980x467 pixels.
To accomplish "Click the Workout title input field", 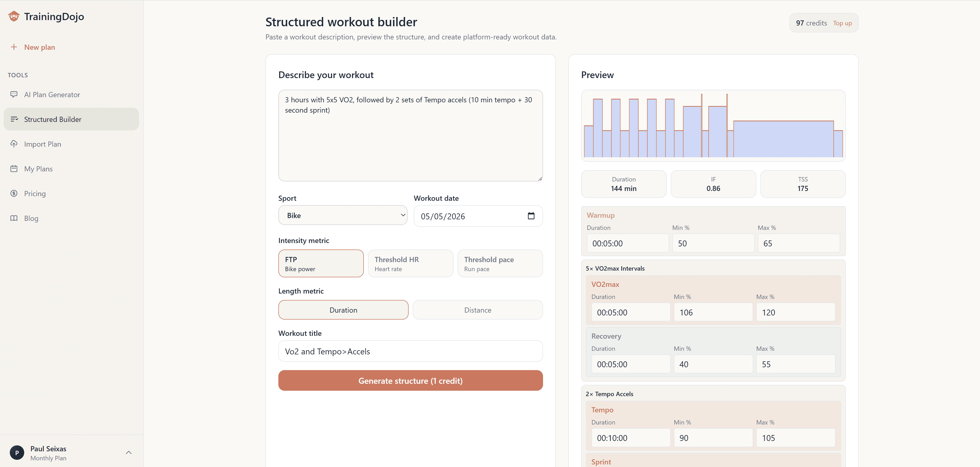I will pos(410,351).
